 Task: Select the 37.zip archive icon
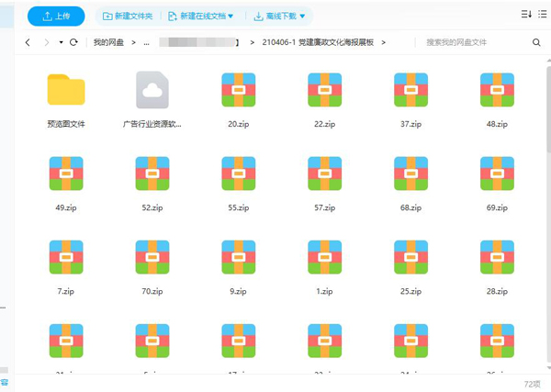point(410,90)
